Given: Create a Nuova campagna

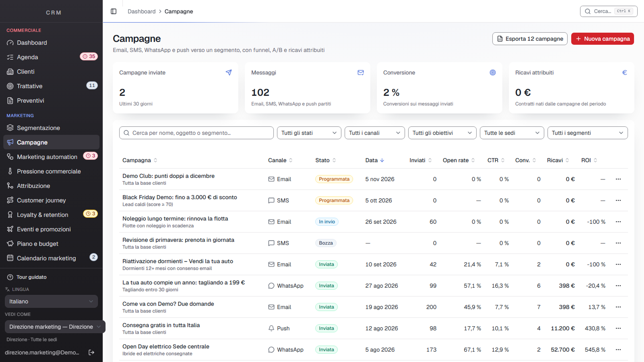Looking at the screenshot, I should [603, 39].
